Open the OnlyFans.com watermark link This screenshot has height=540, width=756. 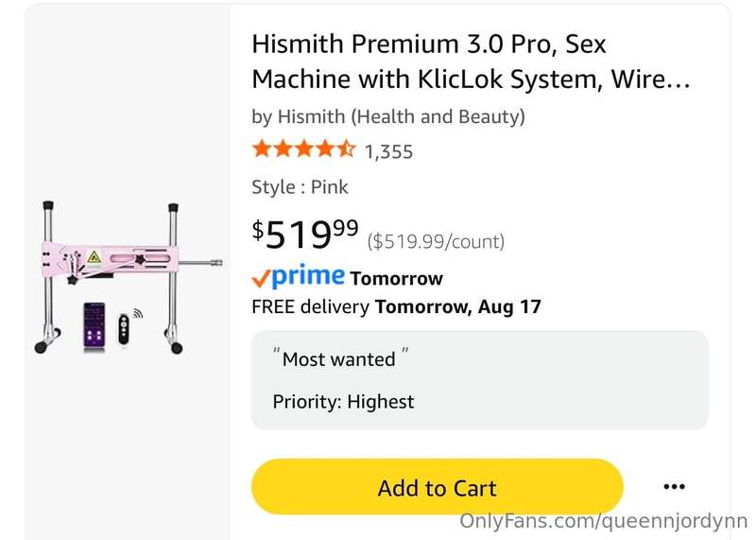603,522
